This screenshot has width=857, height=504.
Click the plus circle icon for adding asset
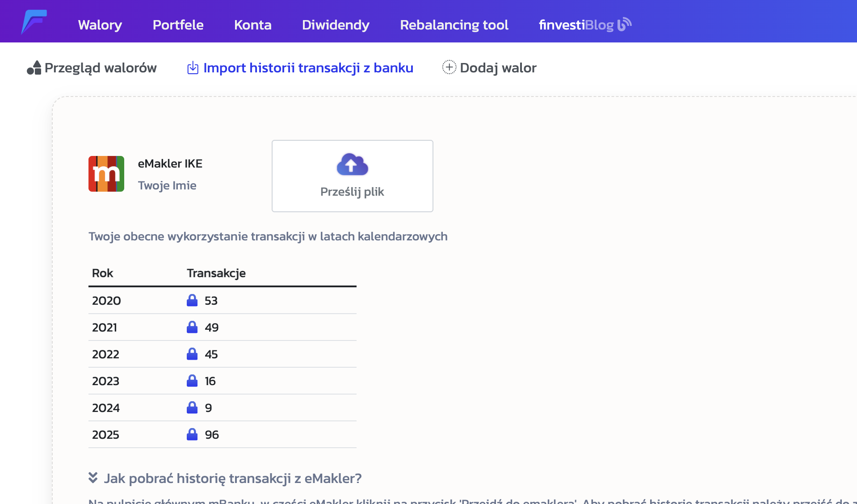[449, 67]
